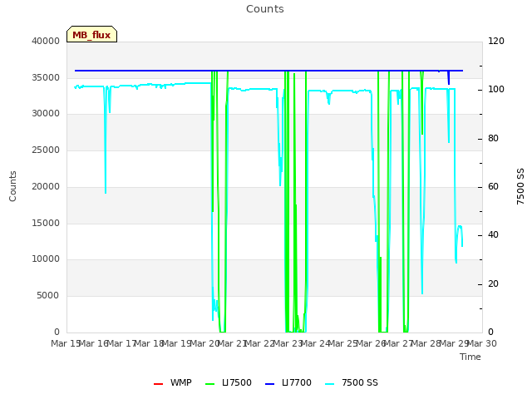This screenshot has height=399, width=532.
Task: Click the Mar 27 date tick
Action: (x=399, y=343)
